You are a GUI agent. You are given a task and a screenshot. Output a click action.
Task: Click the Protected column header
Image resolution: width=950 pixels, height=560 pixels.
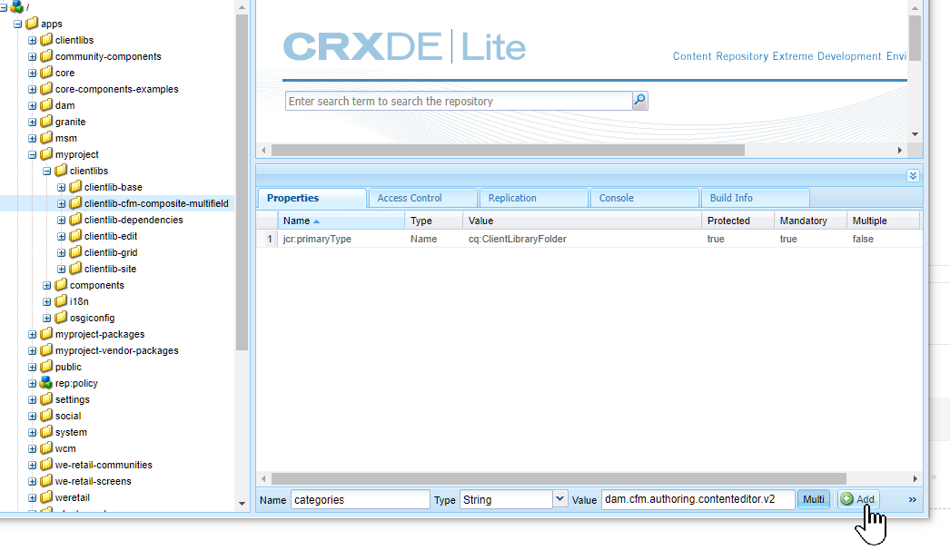[x=738, y=221]
